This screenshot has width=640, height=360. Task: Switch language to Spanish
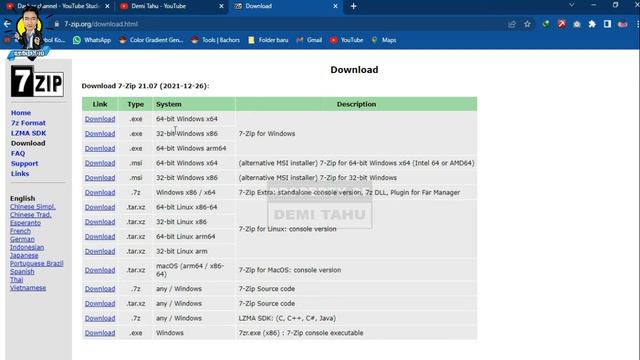click(x=22, y=272)
